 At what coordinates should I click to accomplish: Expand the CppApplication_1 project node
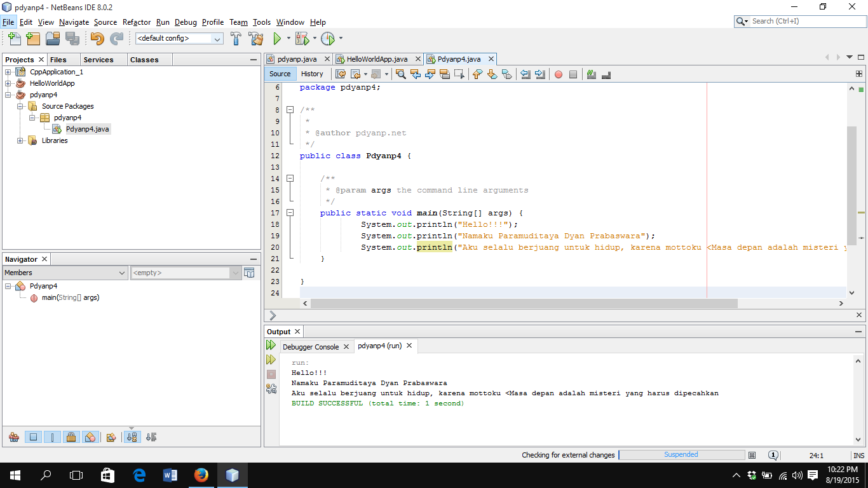(8, 72)
